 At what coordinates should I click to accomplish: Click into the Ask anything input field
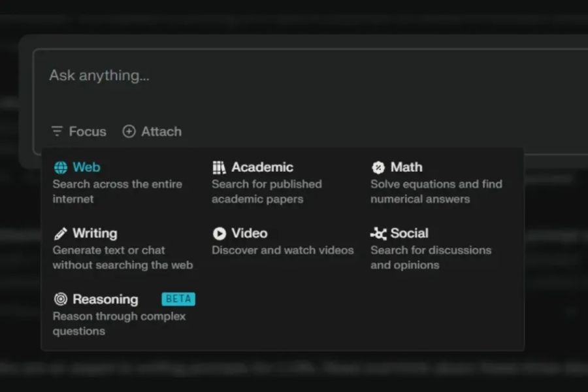294,76
